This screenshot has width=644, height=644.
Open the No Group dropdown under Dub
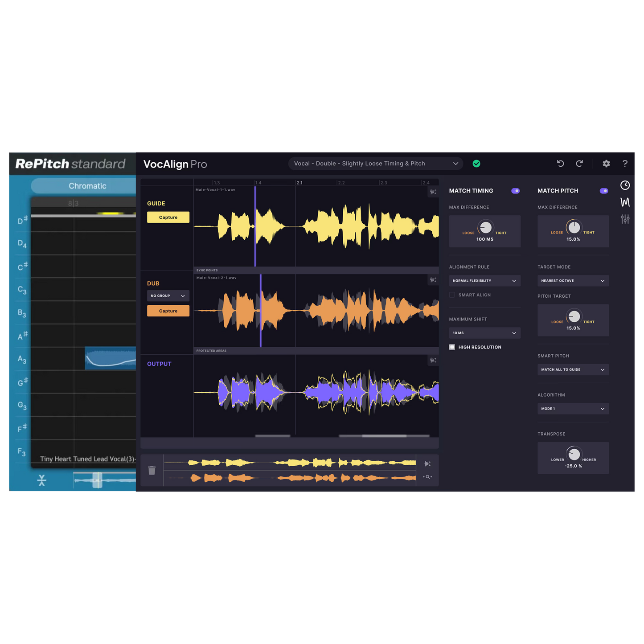pyautogui.click(x=168, y=296)
